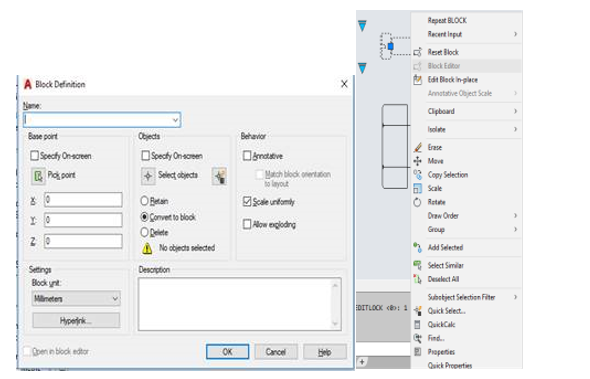Click the Add Selected icon

pos(418,247)
